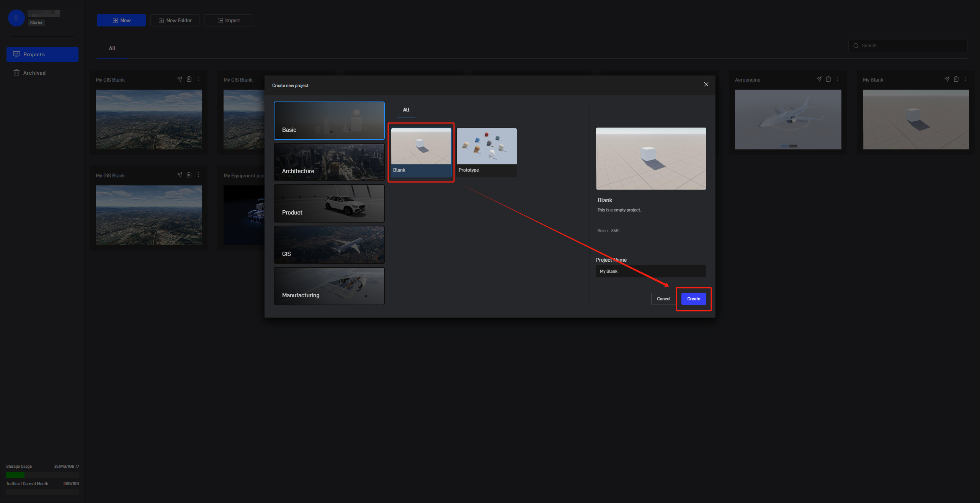Click the share icon on My Blank card
The width and height of the screenshot is (980, 503).
point(947,79)
